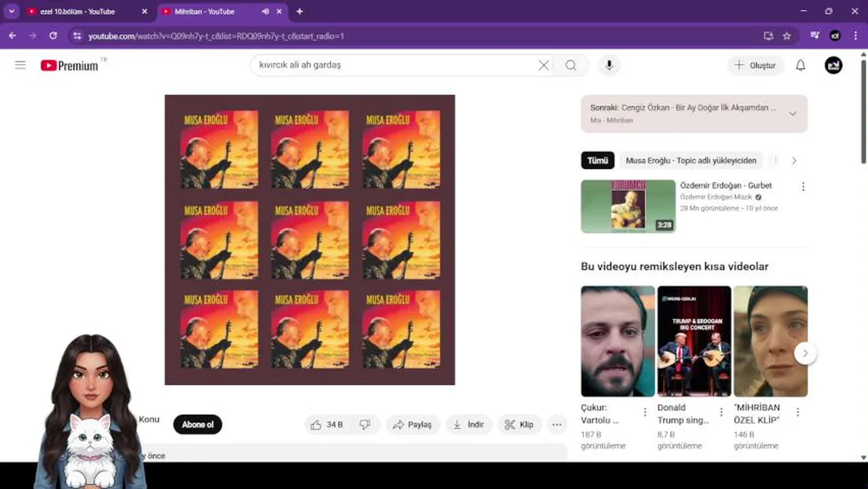Open options menu for Özdemir Erdoğan - Gurbet
Viewport: 868px width, 489px height.
[x=803, y=186]
